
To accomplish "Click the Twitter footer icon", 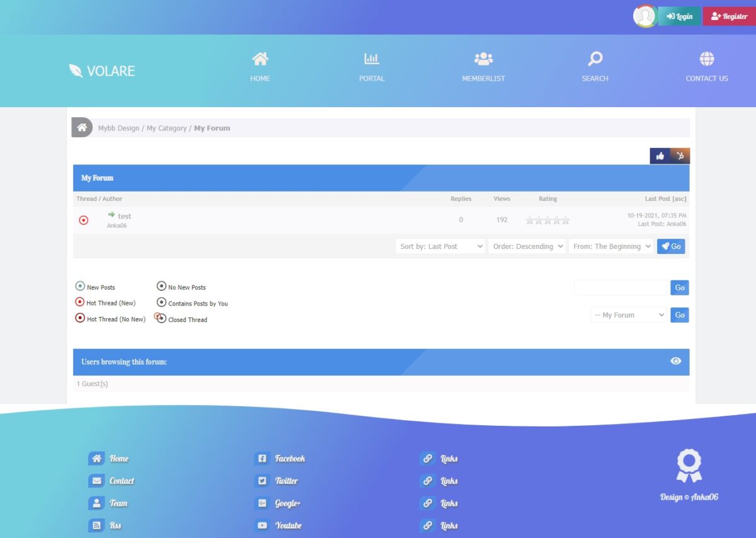I will (262, 481).
